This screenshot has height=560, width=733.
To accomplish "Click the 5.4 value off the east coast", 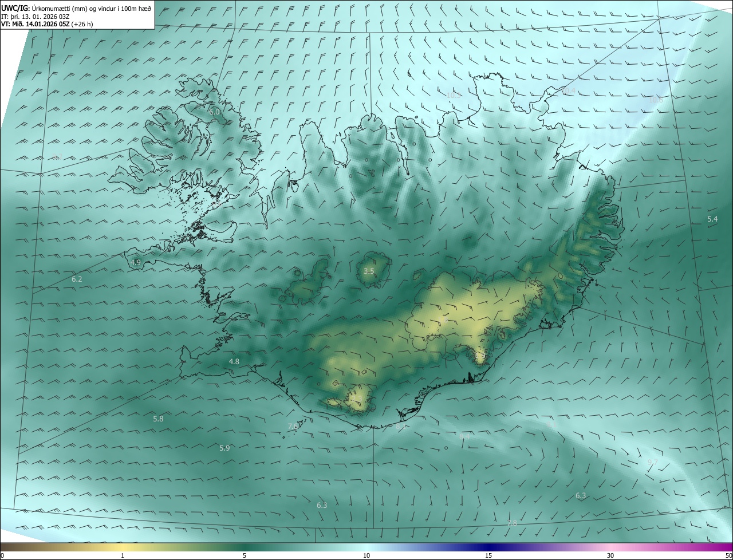I will click(712, 219).
